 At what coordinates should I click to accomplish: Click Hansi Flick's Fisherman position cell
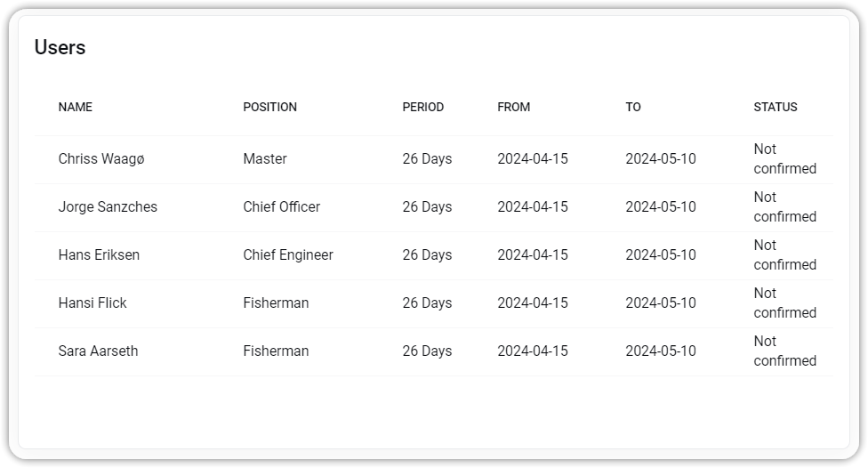click(277, 303)
